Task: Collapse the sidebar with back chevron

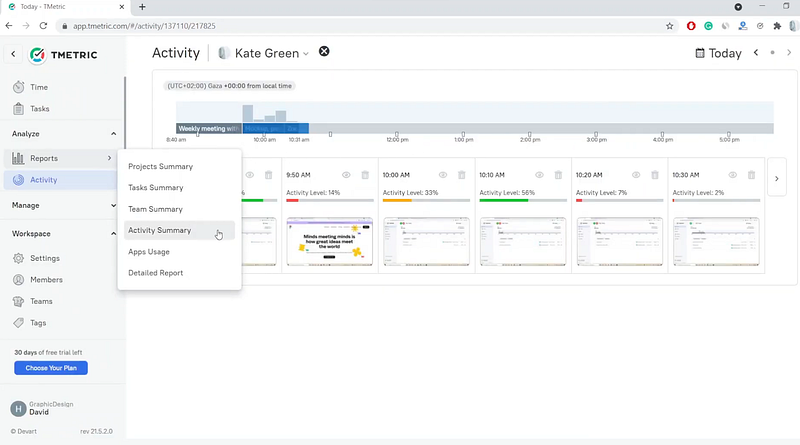Action: (x=13, y=54)
